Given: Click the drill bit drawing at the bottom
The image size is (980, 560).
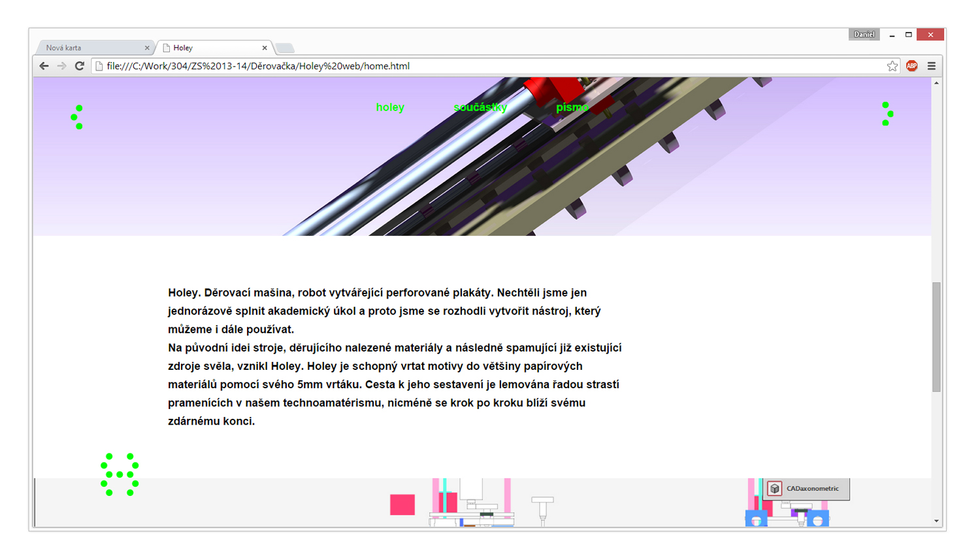Looking at the screenshot, I should (542, 511).
